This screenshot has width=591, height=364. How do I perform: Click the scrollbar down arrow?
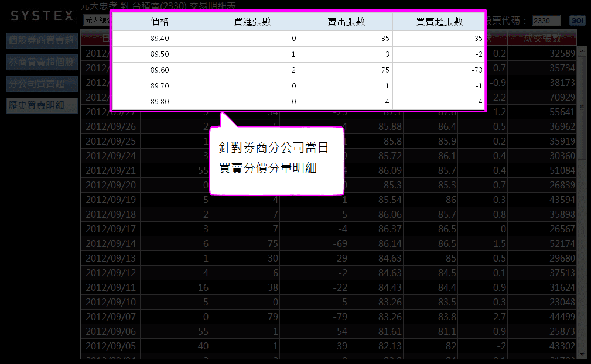(582, 354)
